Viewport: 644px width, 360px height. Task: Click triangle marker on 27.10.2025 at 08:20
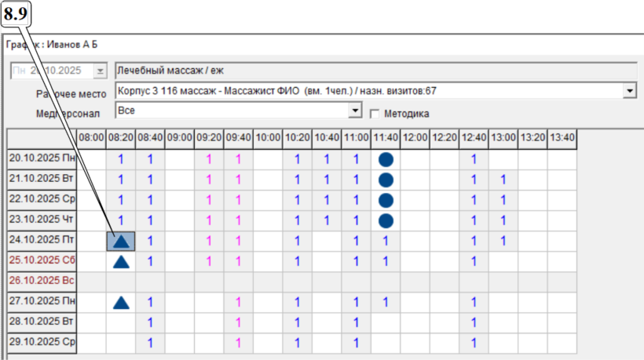click(x=121, y=302)
